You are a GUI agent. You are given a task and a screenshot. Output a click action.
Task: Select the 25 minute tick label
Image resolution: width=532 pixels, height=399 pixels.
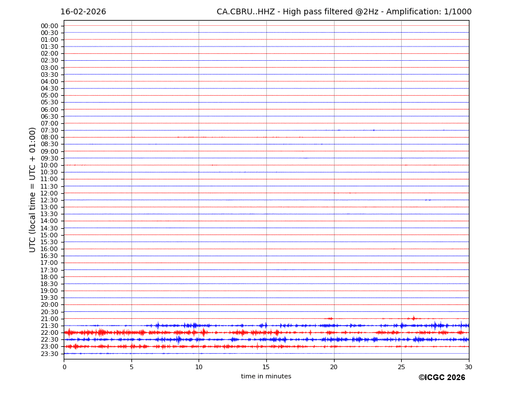coord(401,367)
